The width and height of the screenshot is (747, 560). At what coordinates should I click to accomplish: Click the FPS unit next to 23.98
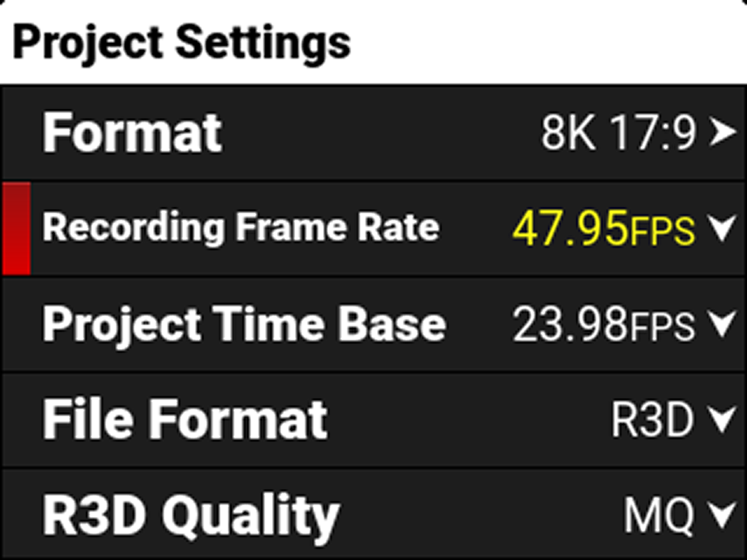pyautogui.click(x=662, y=327)
